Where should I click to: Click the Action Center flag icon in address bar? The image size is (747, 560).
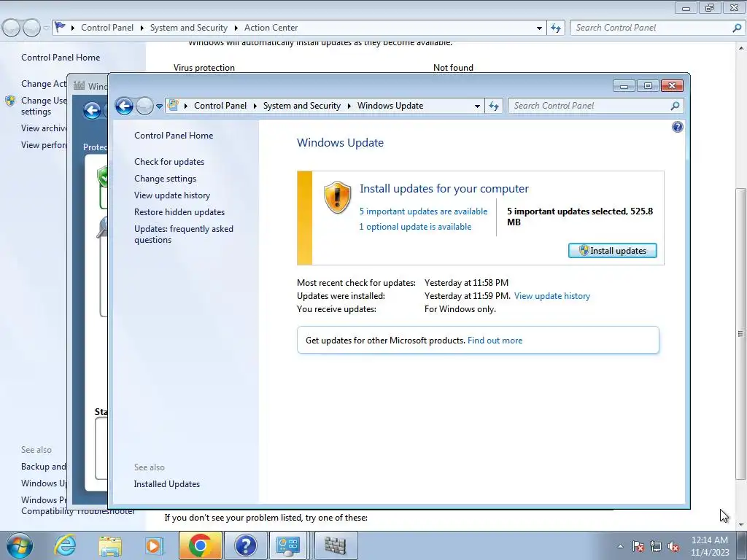pyautogui.click(x=60, y=27)
